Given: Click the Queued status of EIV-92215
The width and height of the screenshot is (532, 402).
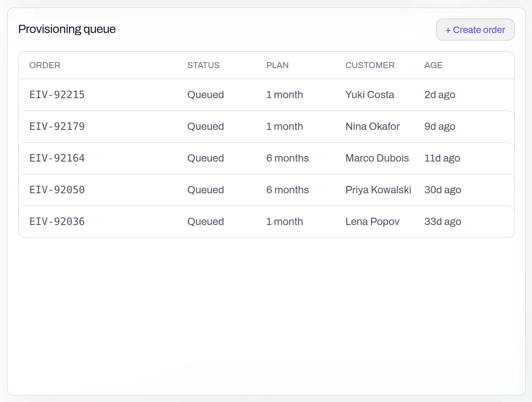Looking at the screenshot, I should pos(206,95).
